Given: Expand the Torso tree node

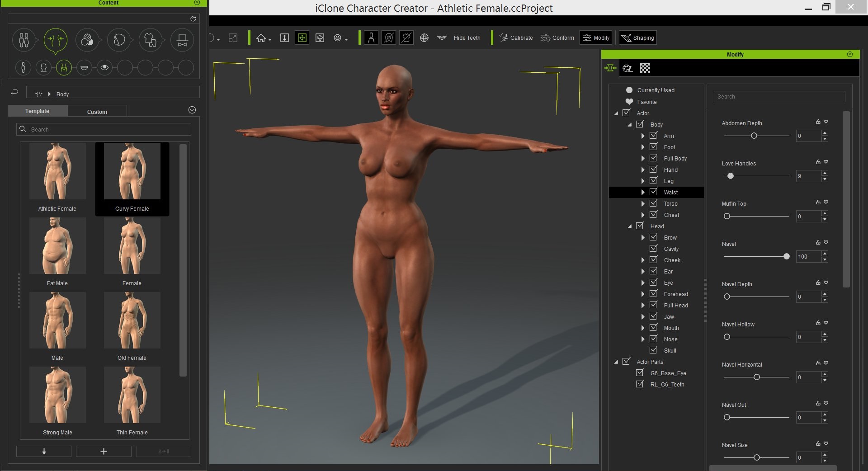Looking at the screenshot, I should pyautogui.click(x=643, y=203).
